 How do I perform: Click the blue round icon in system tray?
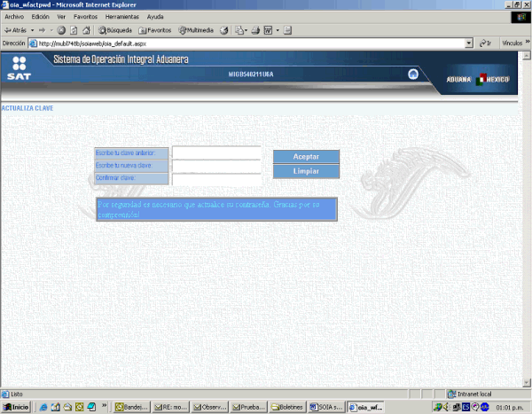click(485, 407)
